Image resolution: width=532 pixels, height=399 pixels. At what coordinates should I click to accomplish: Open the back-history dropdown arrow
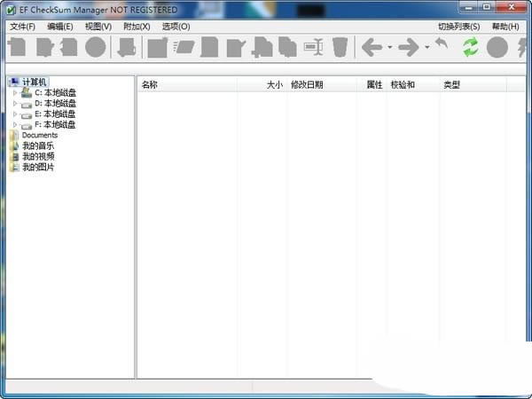tap(390, 47)
